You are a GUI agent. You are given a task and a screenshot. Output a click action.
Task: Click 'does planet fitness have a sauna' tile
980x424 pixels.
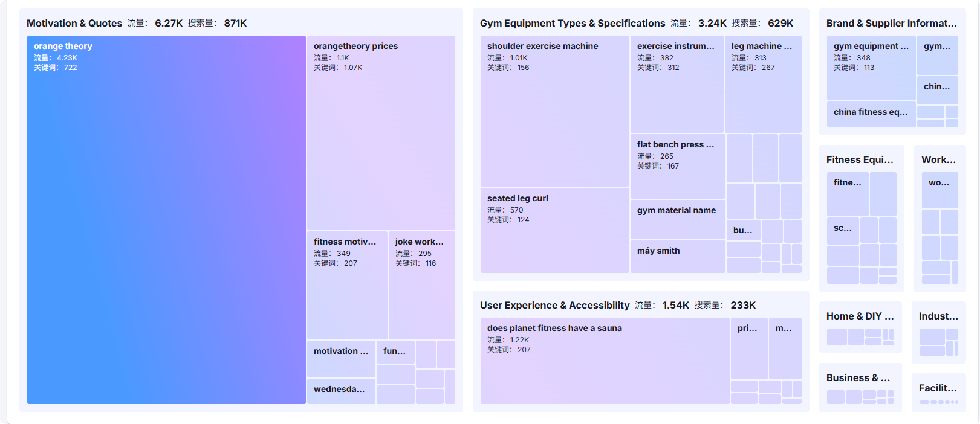coord(605,361)
